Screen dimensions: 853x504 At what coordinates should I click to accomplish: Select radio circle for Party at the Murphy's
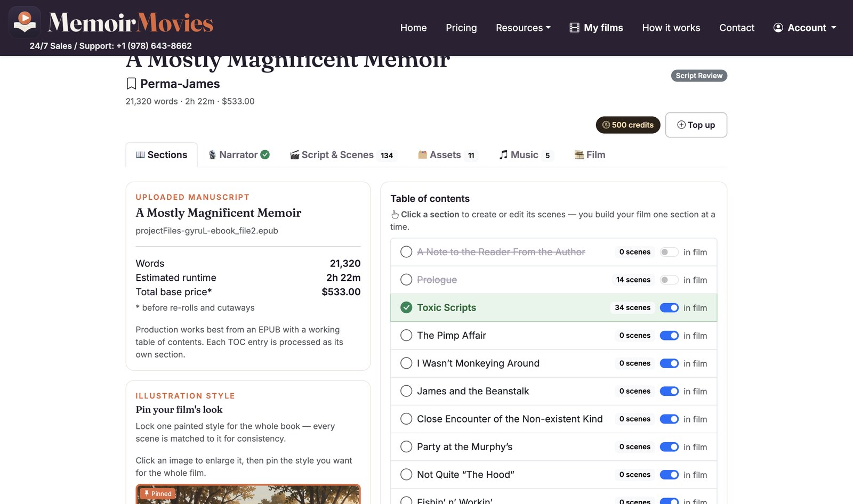[406, 446]
